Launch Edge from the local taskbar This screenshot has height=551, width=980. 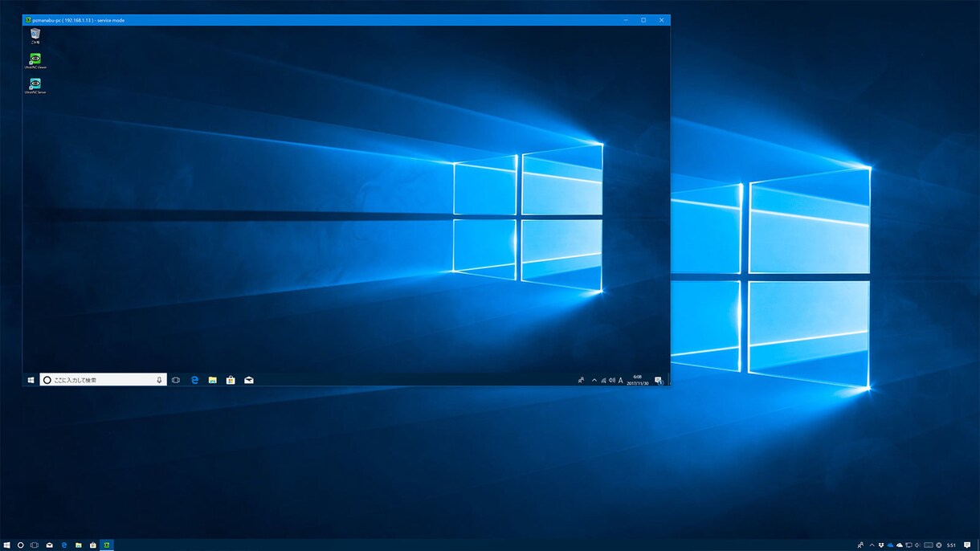(64, 545)
